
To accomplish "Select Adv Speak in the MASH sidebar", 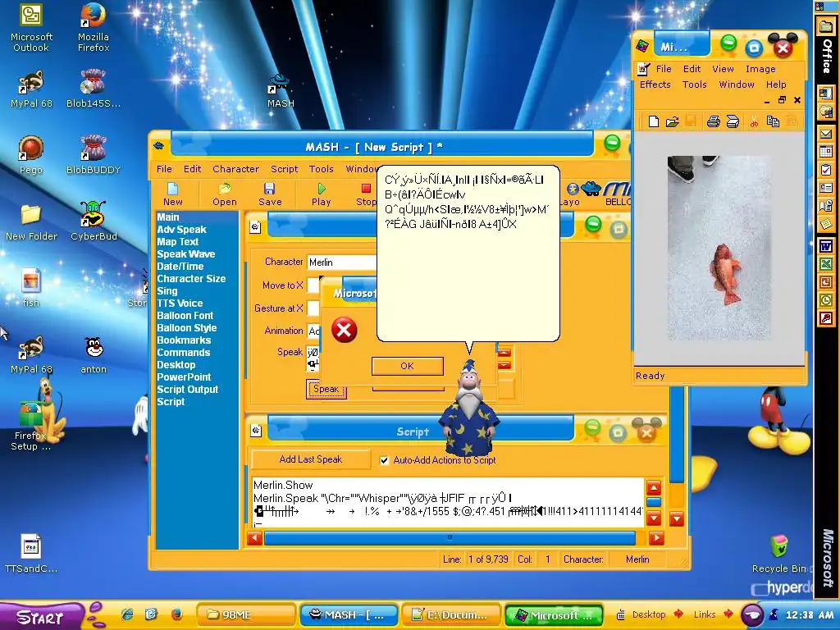I will 181,230.
